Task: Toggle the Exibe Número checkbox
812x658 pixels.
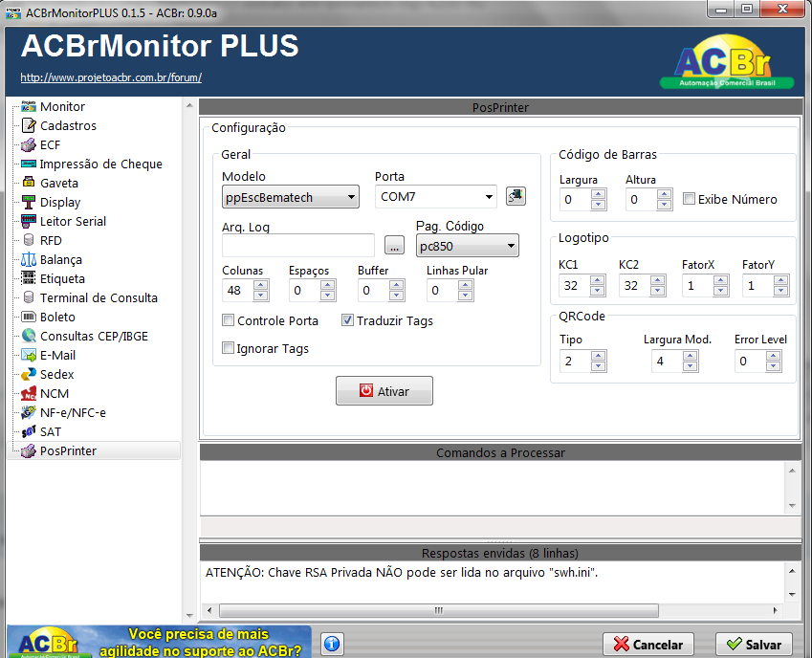Action: (689, 199)
